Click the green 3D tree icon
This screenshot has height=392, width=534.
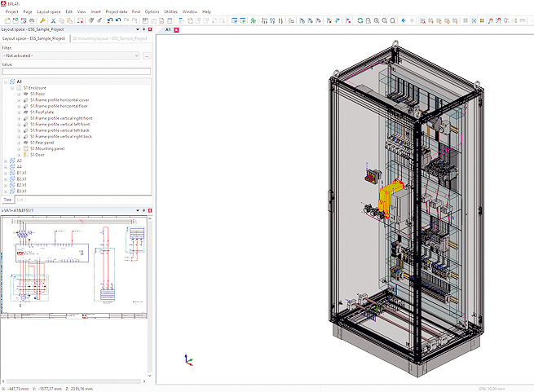(x=253, y=20)
